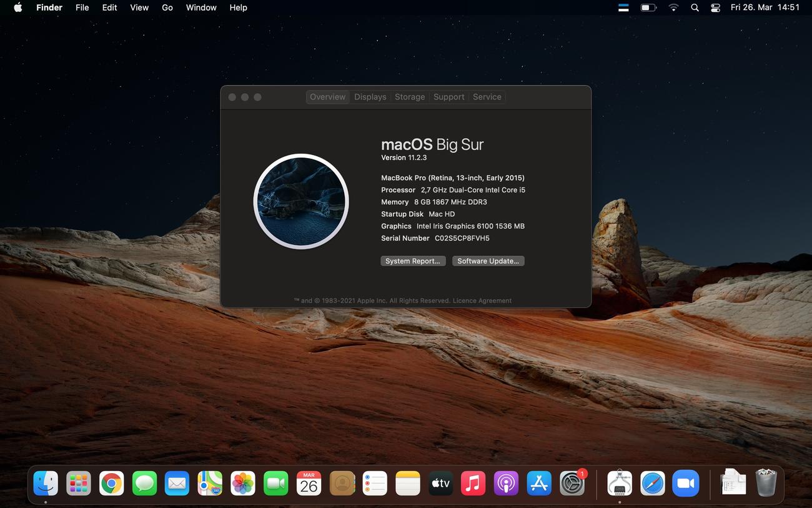Open System Preferences with update badge
The width and height of the screenshot is (812, 508).
click(x=572, y=483)
